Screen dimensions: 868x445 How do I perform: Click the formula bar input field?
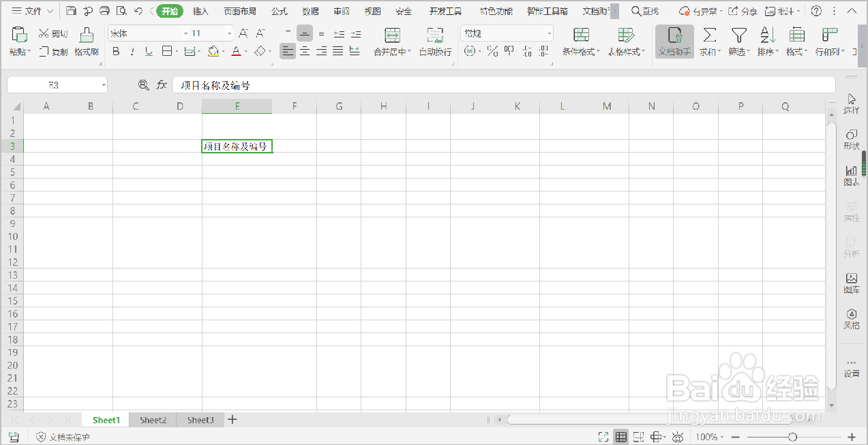(x=504, y=85)
